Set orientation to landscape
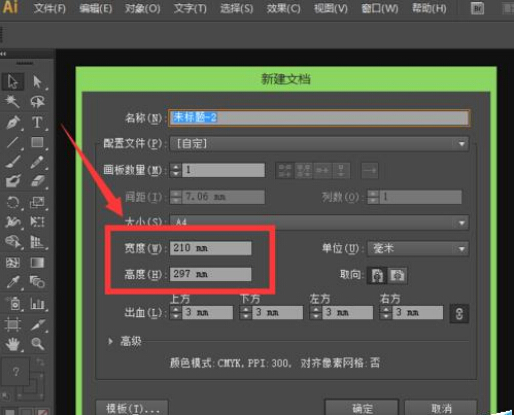This screenshot has width=514, height=415. tap(397, 275)
